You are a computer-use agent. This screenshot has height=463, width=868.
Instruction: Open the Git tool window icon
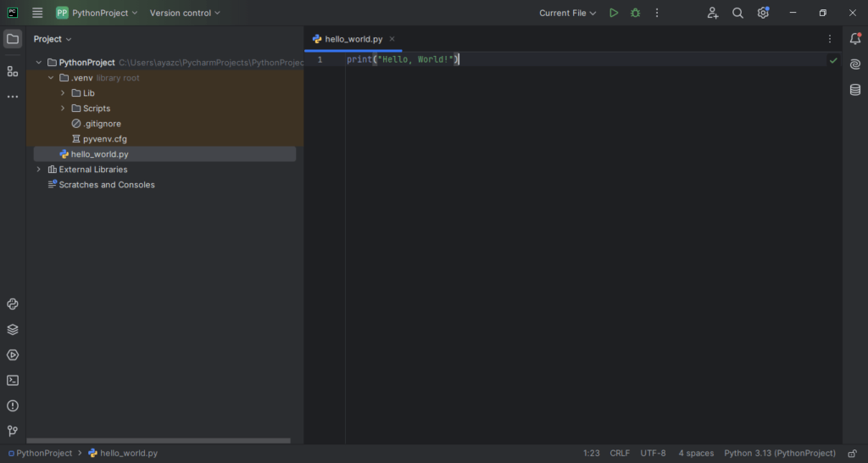point(13,431)
